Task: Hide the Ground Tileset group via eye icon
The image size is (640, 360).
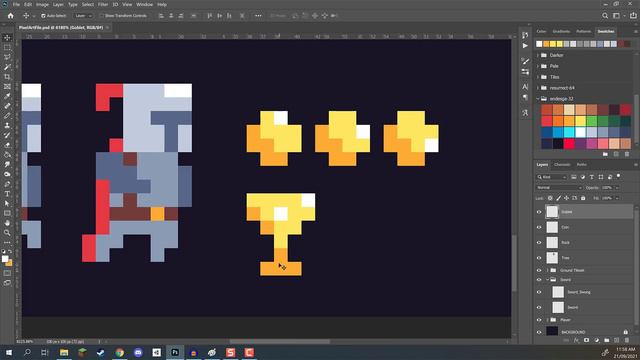Action: (x=539, y=270)
